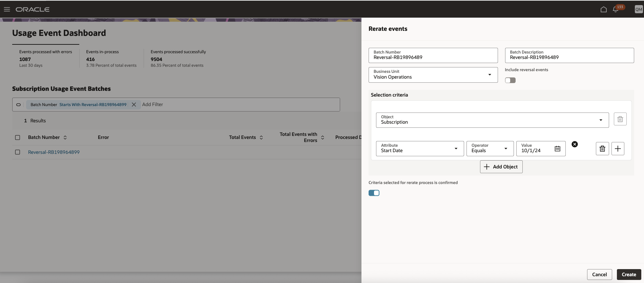Screen dimensions: 644x283
Task: Open the notifications bell
Action: pos(616,9)
